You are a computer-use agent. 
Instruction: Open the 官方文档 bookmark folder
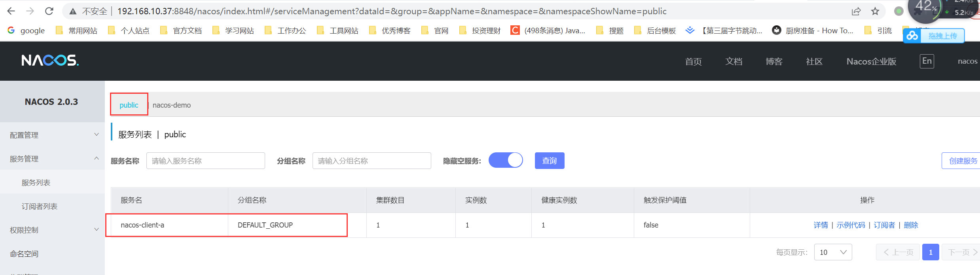(181, 30)
